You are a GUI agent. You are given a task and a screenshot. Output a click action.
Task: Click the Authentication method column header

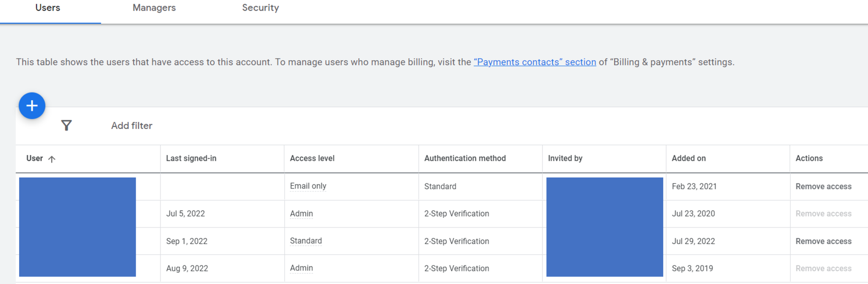(x=465, y=158)
